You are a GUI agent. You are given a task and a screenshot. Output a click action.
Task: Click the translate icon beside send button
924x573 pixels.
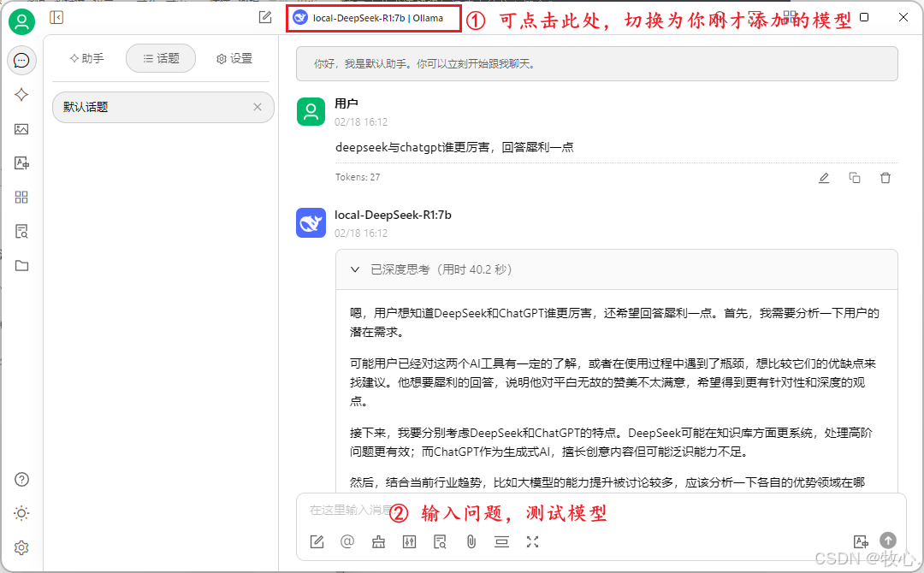(861, 542)
